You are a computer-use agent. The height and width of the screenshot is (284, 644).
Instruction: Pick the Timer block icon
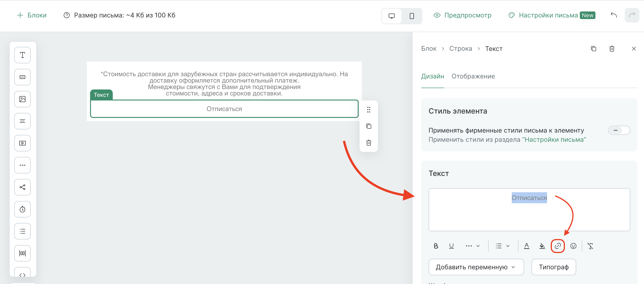(22, 209)
